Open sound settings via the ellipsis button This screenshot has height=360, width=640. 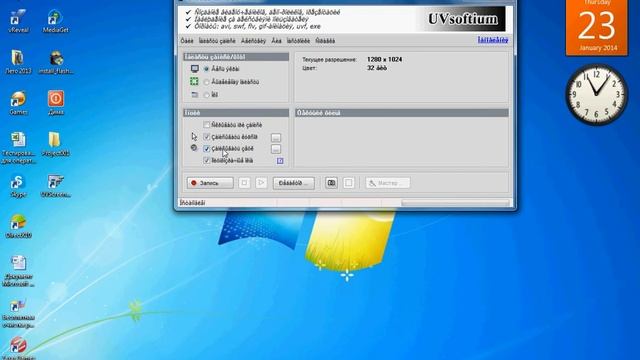[276, 149]
